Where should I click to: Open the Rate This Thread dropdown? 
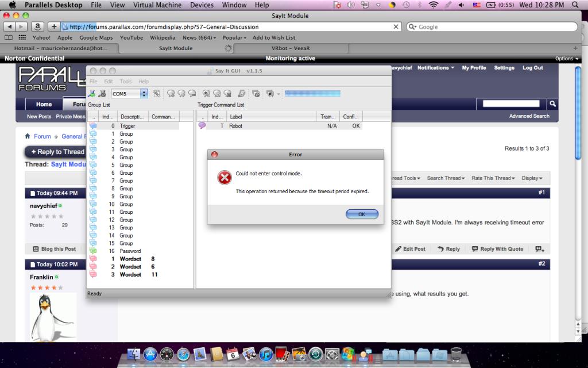pyautogui.click(x=493, y=178)
